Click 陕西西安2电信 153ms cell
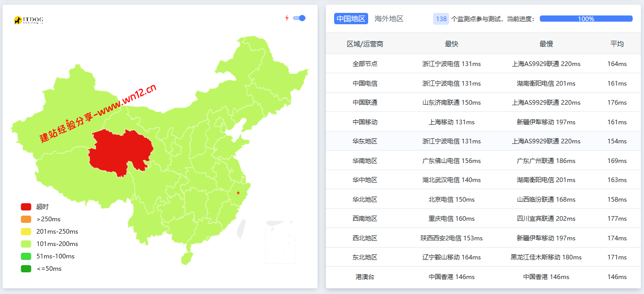Screen dimensions: 644x294 pyautogui.click(x=452, y=238)
